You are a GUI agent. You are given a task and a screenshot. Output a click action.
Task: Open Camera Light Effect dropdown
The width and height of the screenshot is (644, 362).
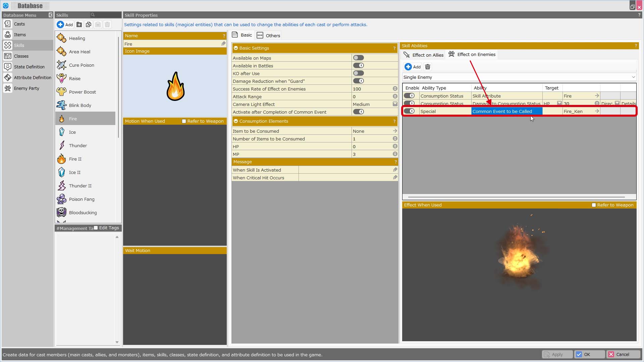(395, 104)
